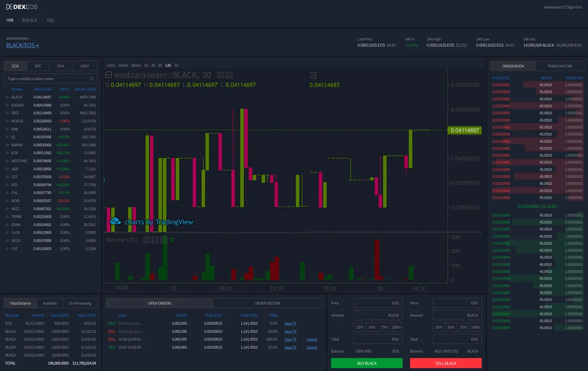Select the 1d chart interval
The width and height of the screenshot is (588, 371).
(176, 65)
